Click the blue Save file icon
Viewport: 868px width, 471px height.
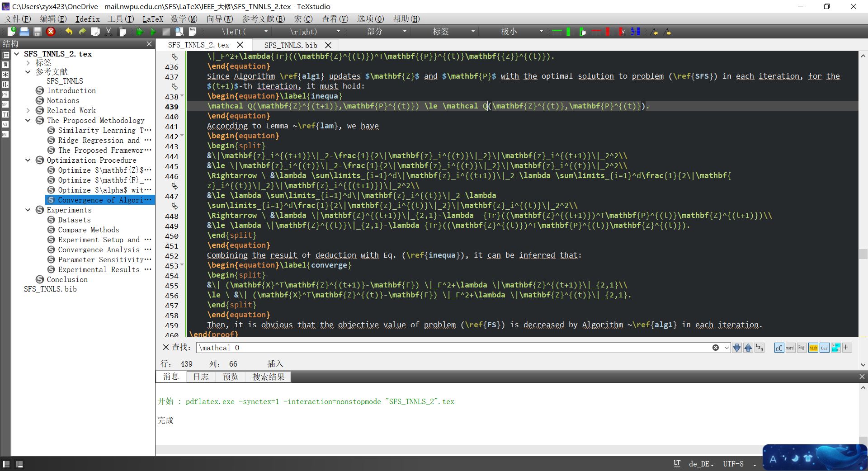pyautogui.click(x=24, y=32)
